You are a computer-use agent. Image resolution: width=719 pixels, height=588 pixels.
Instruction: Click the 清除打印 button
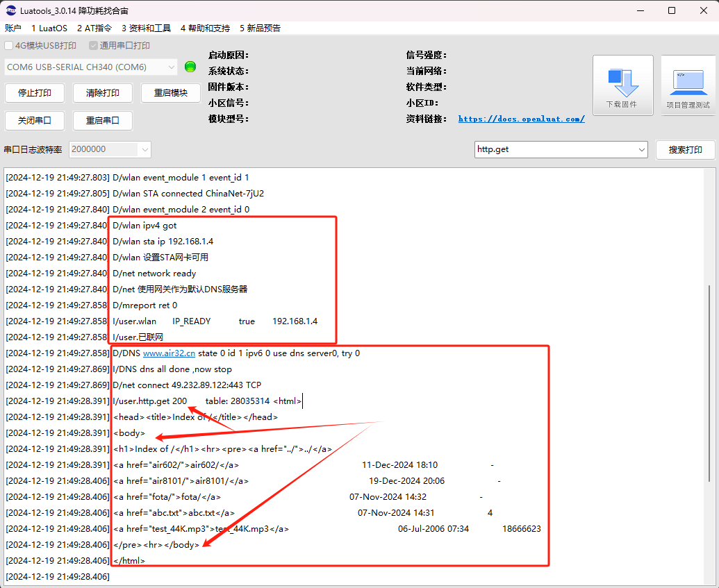(103, 93)
